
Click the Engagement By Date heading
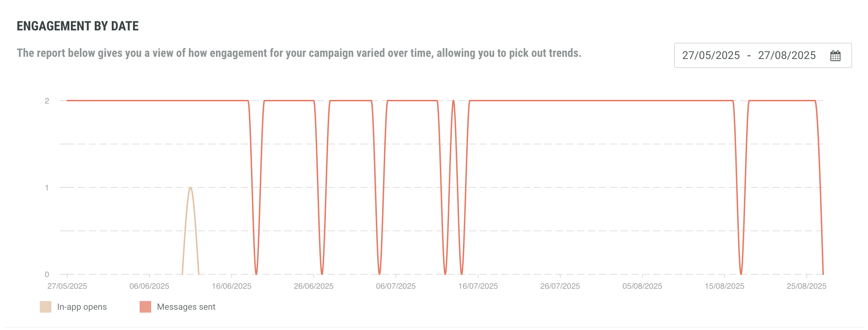pyautogui.click(x=78, y=26)
